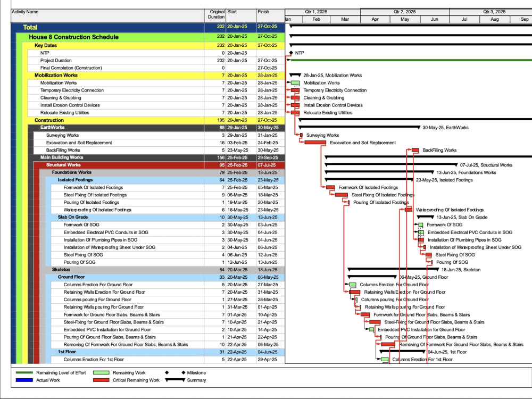Select the Qtr 2, 2025 timescale header
This screenshot has width=532, height=399.
click(404, 12)
